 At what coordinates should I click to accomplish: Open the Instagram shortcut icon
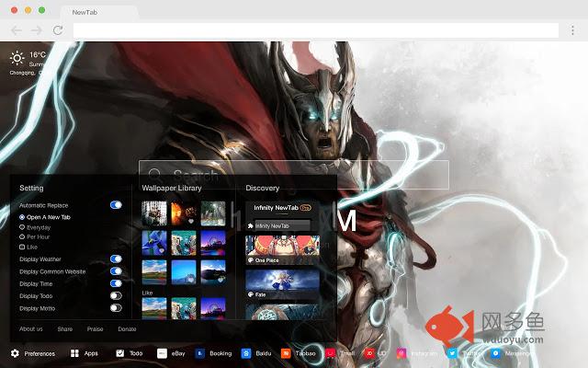point(401,353)
